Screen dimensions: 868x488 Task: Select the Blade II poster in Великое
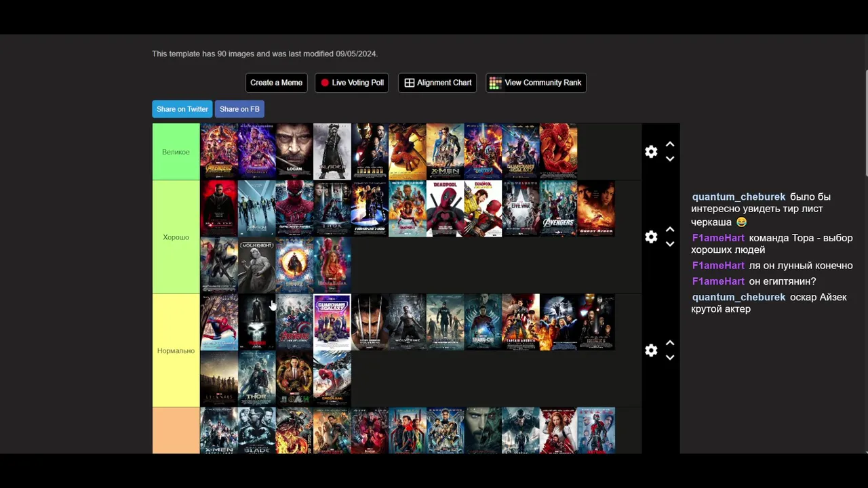[x=332, y=152]
